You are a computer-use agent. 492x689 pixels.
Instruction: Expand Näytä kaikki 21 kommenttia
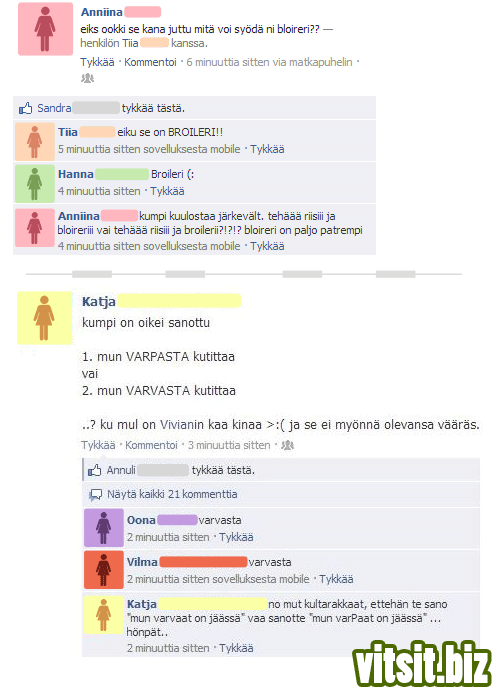click(172, 494)
